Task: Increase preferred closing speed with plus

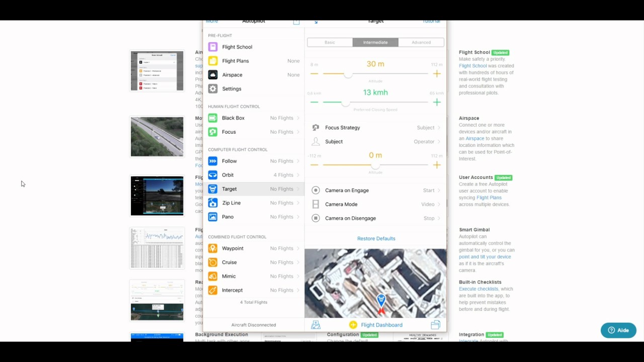Action: coord(437,102)
